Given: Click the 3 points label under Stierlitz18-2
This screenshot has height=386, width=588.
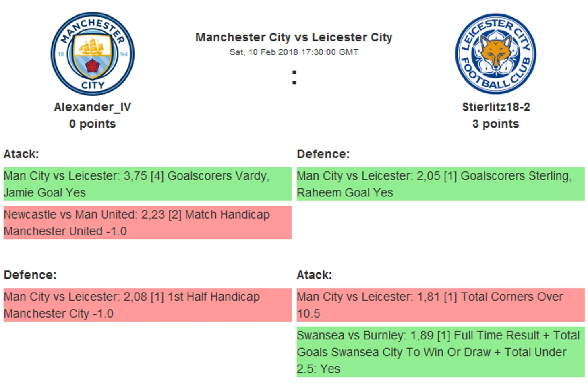Looking at the screenshot, I should [x=495, y=124].
